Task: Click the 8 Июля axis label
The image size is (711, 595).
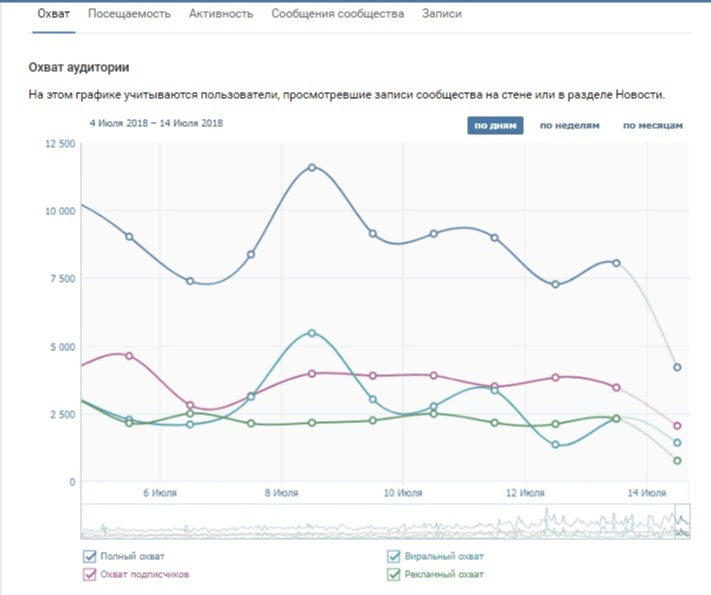Action: [281, 493]
